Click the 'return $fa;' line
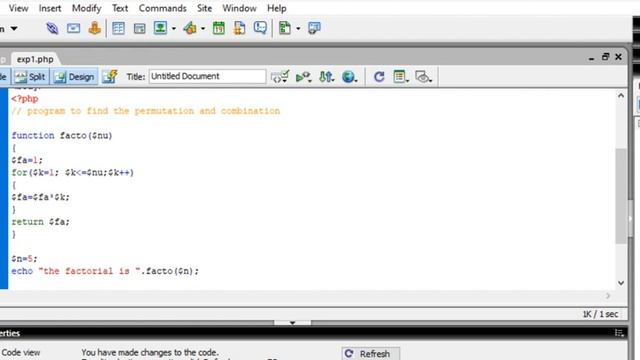The image size is (640, 360). coord(41,222)
